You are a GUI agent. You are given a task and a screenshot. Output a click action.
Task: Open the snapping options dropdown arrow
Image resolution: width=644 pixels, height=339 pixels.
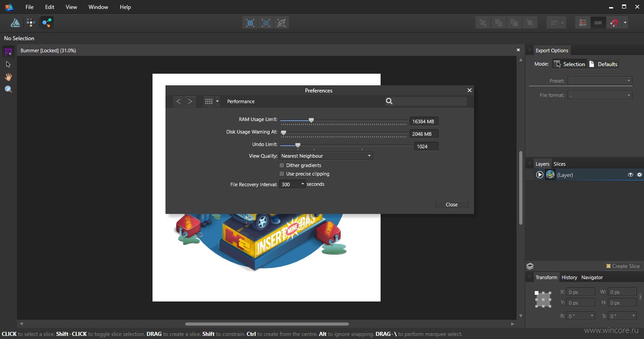[625, 23]
